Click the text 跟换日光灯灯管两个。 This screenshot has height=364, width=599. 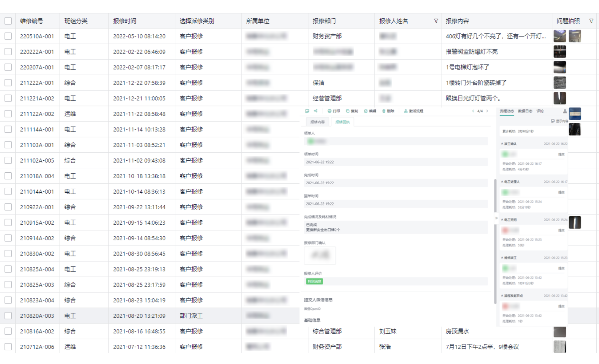coord(474,98)
